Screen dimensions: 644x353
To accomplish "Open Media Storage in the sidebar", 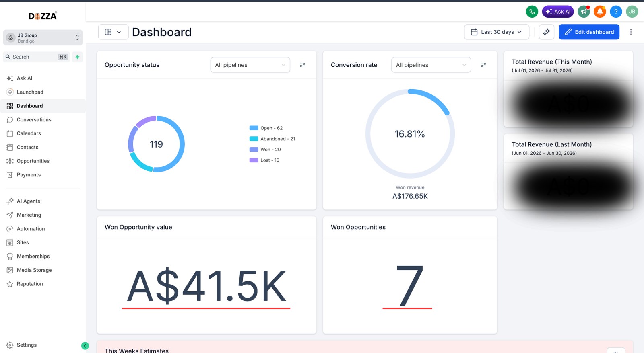I will click(43, 270).
